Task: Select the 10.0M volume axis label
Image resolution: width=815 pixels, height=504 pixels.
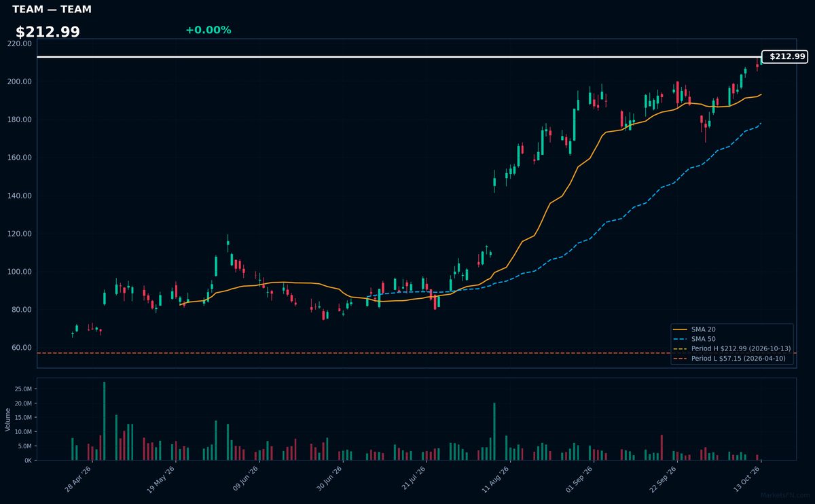Action: click(23, 432)
